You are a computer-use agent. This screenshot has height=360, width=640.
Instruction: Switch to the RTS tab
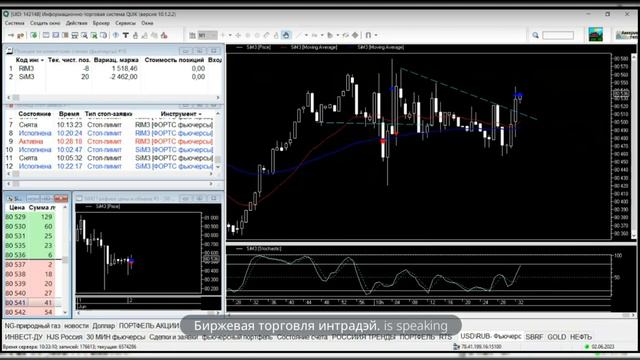(x=445, y=337)
